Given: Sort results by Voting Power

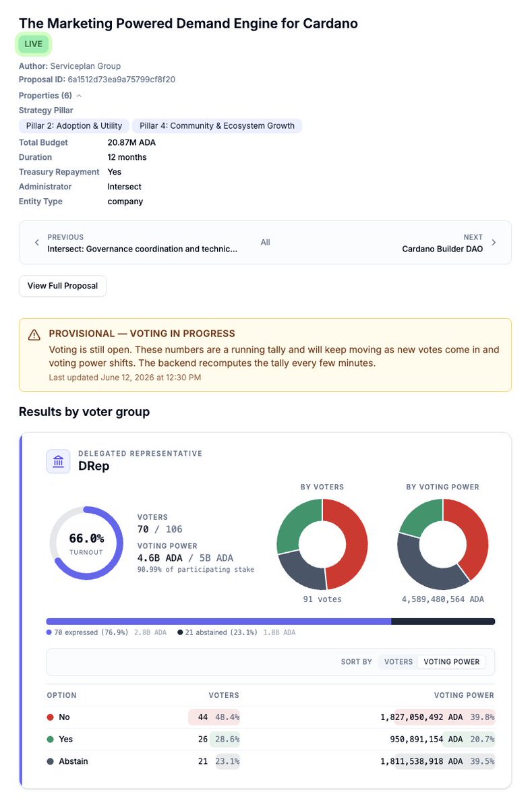Looking at the screenshot, I should coord(452,662).
